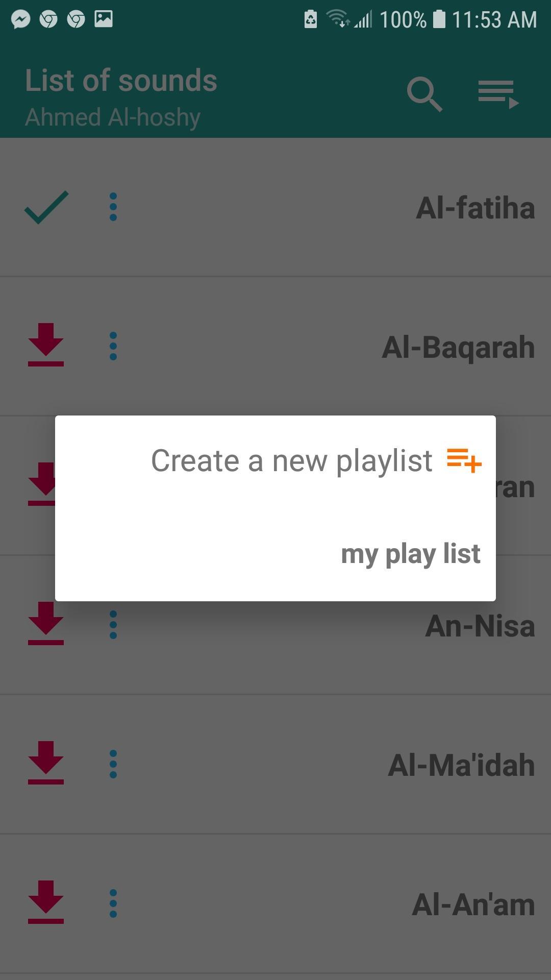Expand three-dot options for Al-An'am

pyautogui.click(x=113, y=903)
